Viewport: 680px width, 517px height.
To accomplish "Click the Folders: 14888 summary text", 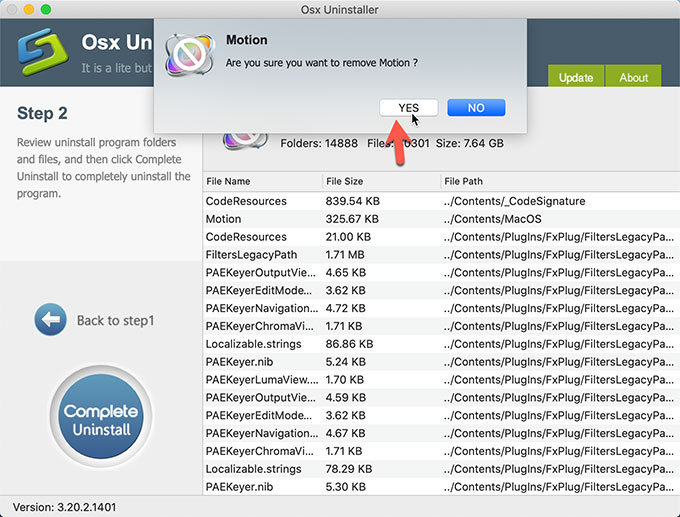I will click(x=319, y=143).
